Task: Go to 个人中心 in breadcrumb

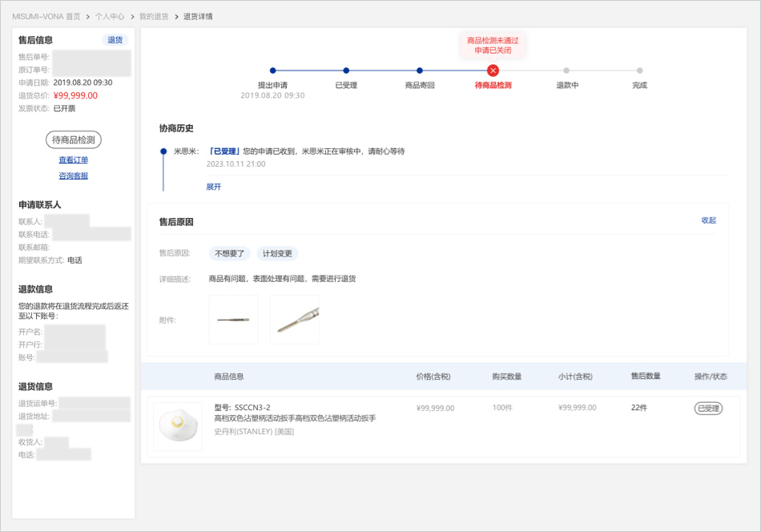Action: click(110, 16)
